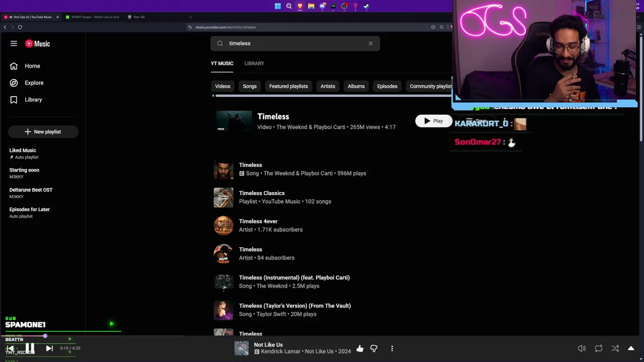The width and height of the screenshot is (644, 362).
Task: Open Brave browser from taskbar
Action: point(300,6)
